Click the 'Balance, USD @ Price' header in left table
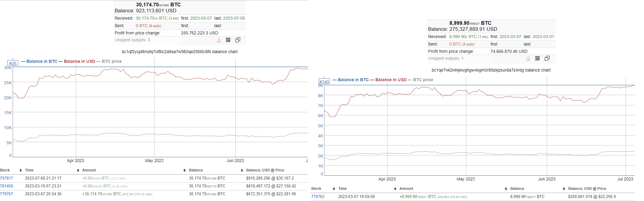 click(265, 170)
